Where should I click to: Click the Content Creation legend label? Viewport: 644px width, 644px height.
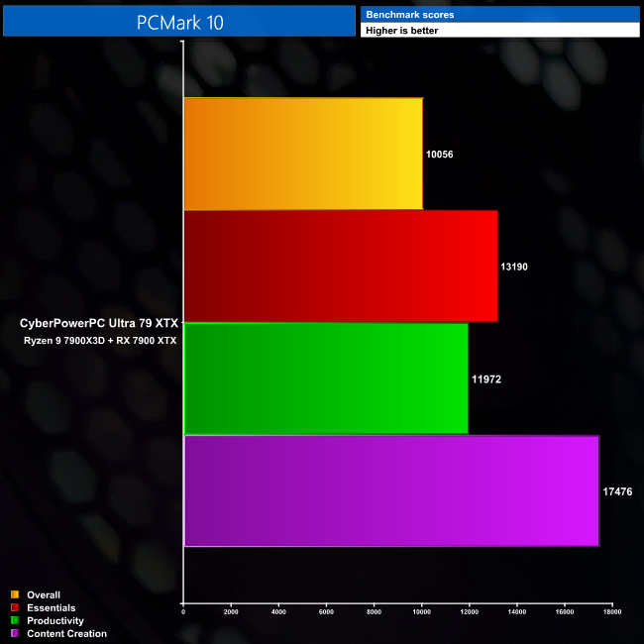67,633
